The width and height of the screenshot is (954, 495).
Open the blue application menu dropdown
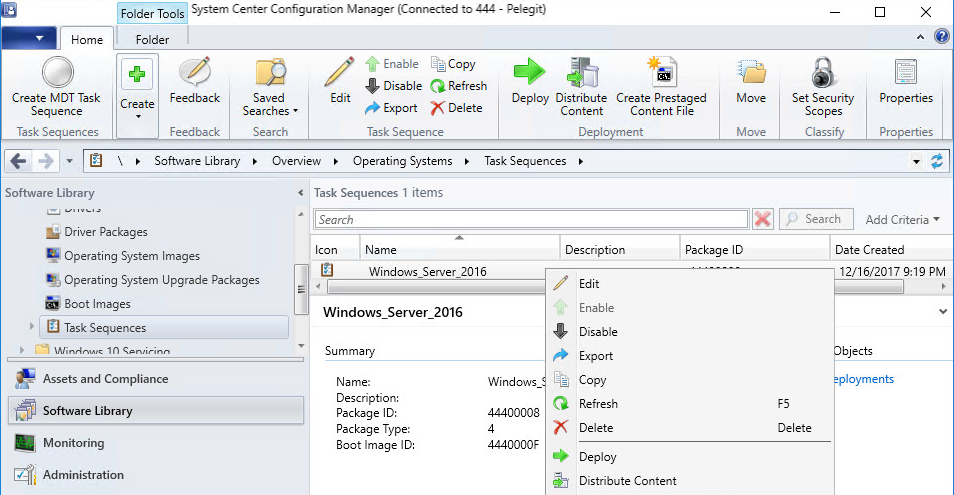(x=29, y=38)
